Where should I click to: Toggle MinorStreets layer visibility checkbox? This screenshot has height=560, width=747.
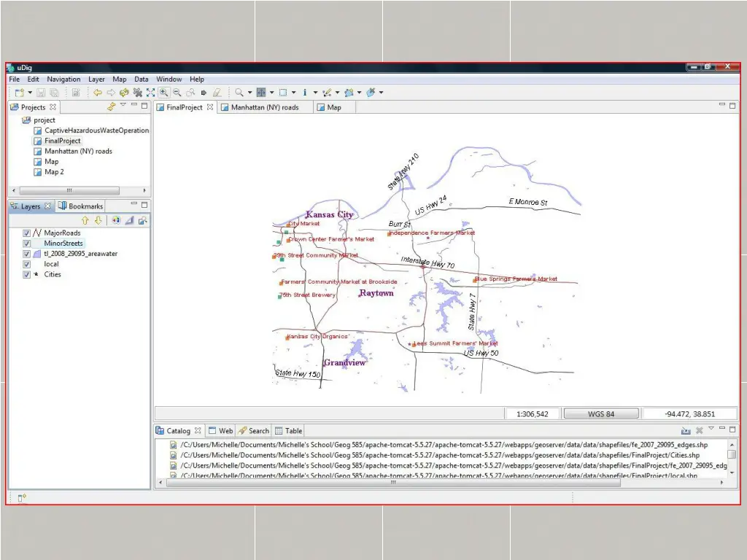click(x=27, y=244)
